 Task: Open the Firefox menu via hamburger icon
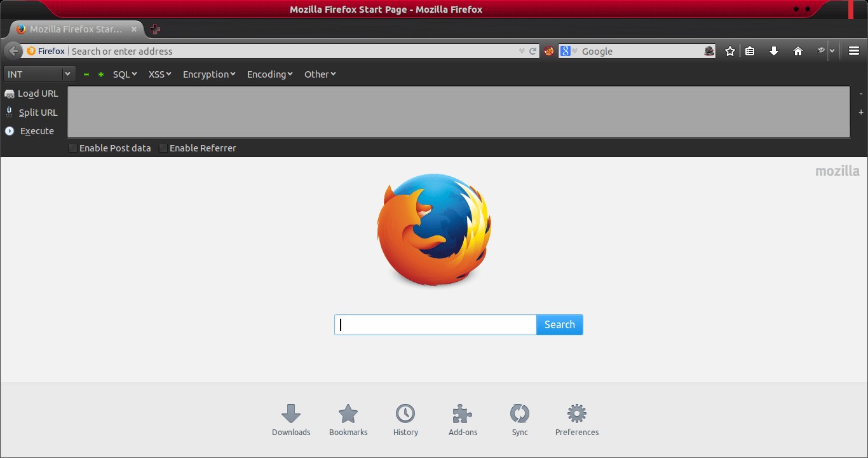tap(855, 51)
